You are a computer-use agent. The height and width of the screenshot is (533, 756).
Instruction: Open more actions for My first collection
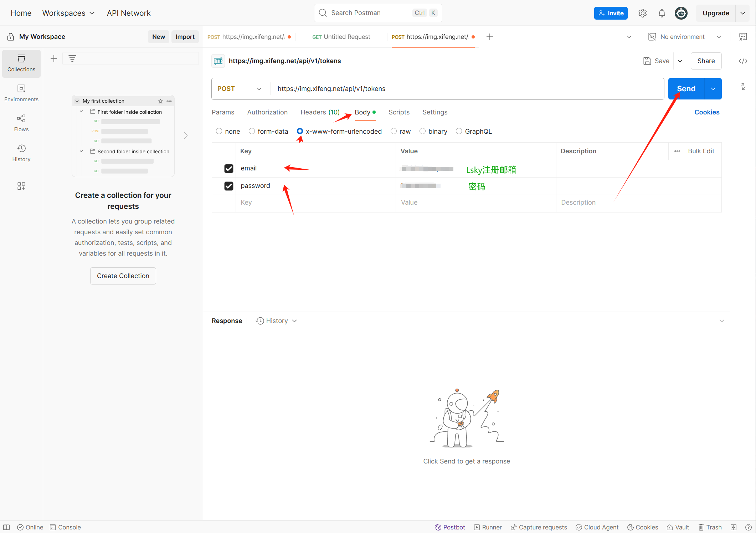pos(169,101)
